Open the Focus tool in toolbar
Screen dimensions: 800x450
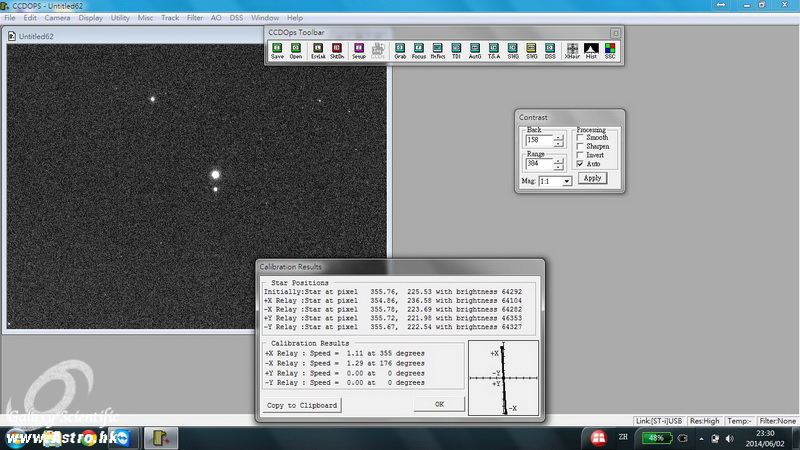[419, 50]
